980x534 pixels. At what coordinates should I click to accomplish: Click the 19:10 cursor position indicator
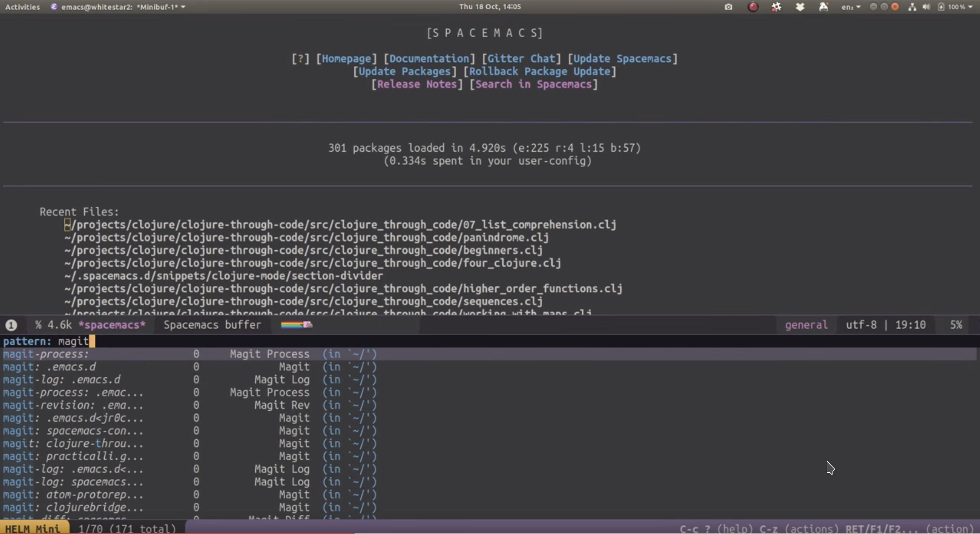tap(910, 325)
